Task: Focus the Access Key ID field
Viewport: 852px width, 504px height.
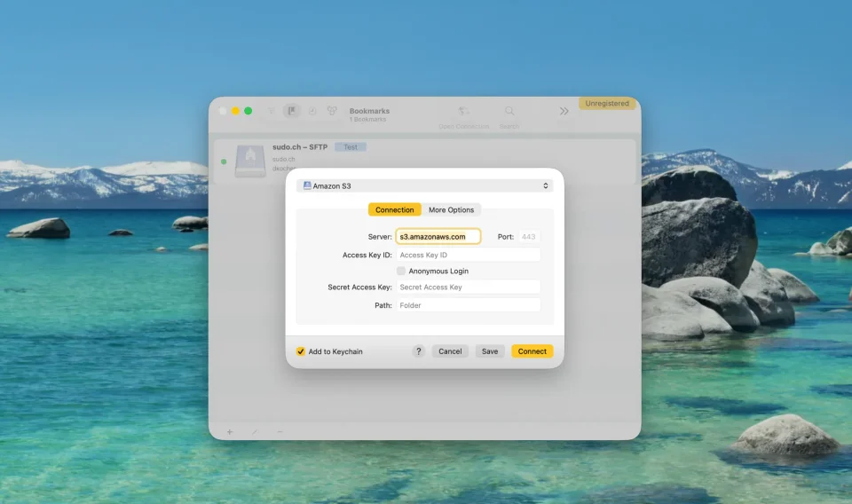Action: (469, 255)
